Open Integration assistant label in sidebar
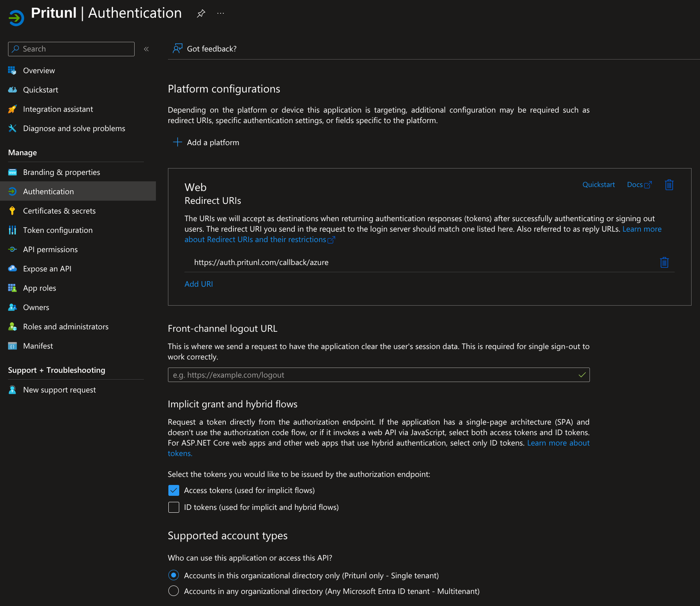Image resolution: width=700 pixels, height=606 pixels. (58, 109)
